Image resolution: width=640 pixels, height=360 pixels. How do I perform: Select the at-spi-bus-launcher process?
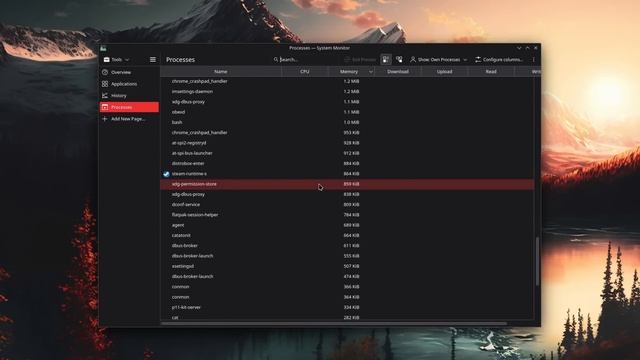pyautogui.click(x=347, y=153)
